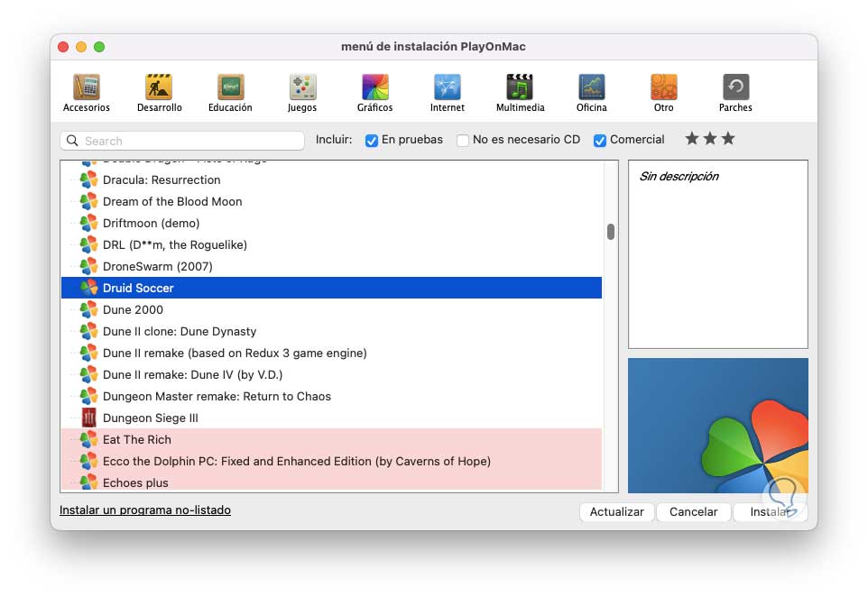Open the Multimedia category
This screenshot has width=868, height=597.
[520, 92]
